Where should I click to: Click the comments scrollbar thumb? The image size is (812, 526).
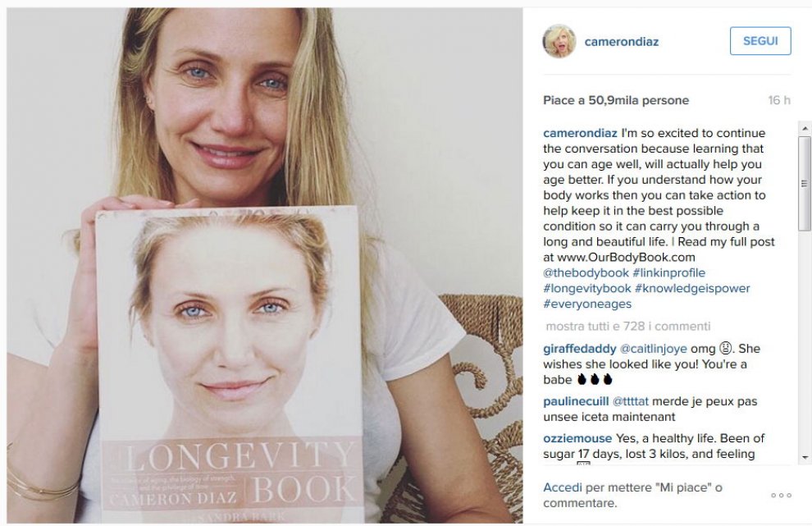pos(805,184)
